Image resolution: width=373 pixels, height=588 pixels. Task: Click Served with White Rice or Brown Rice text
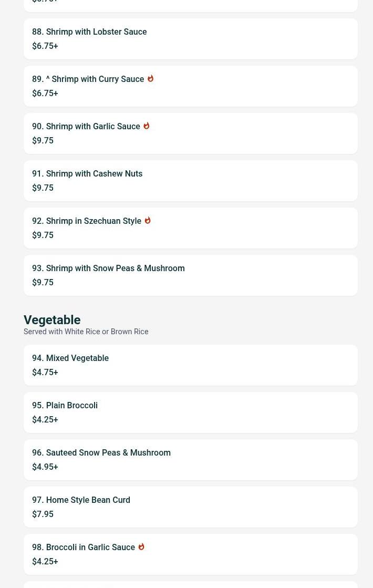point(86,332)
